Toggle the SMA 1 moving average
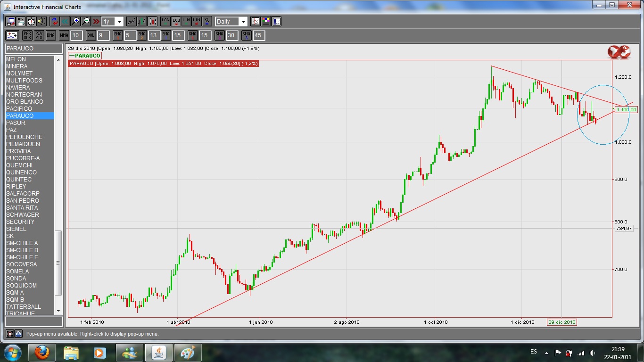This screenshot has width=644, height=362. tap(192, 35)
